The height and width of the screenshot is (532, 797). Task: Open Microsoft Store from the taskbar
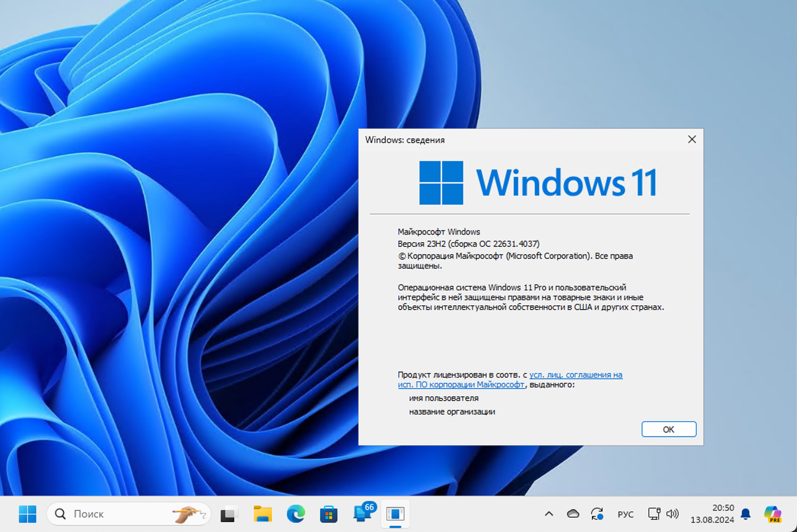(x=329, y=514)
